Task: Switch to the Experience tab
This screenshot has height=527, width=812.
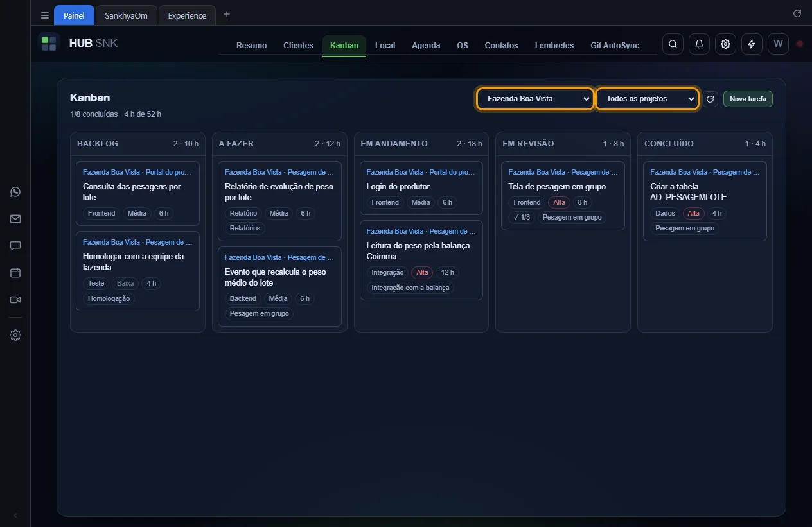Action: tap(187, 15)
